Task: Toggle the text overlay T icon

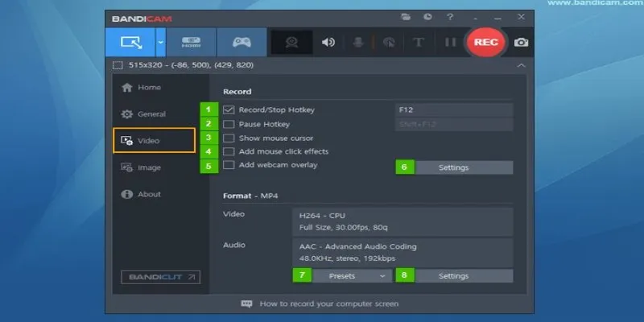Action: tap(418, 43)
